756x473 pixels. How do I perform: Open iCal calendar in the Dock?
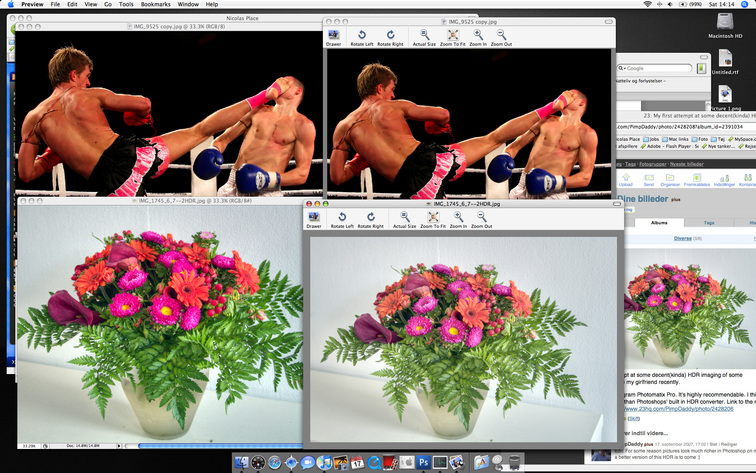tap(357, 462)
